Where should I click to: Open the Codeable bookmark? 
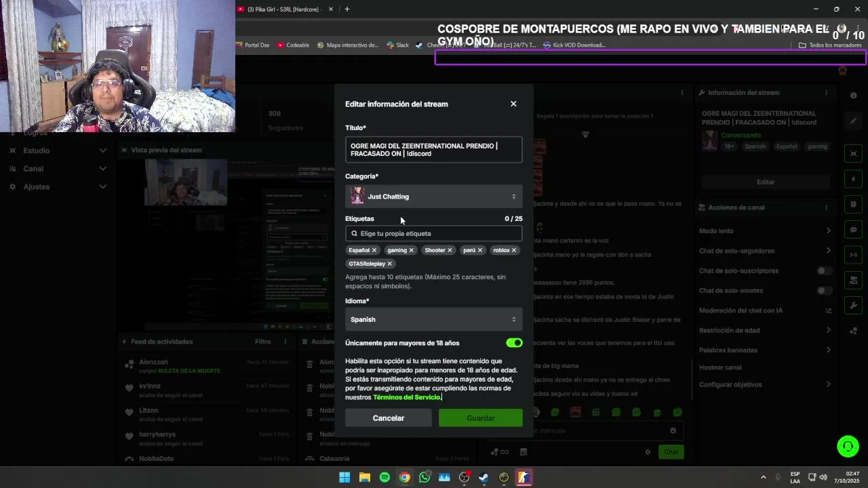coord(293,45)
